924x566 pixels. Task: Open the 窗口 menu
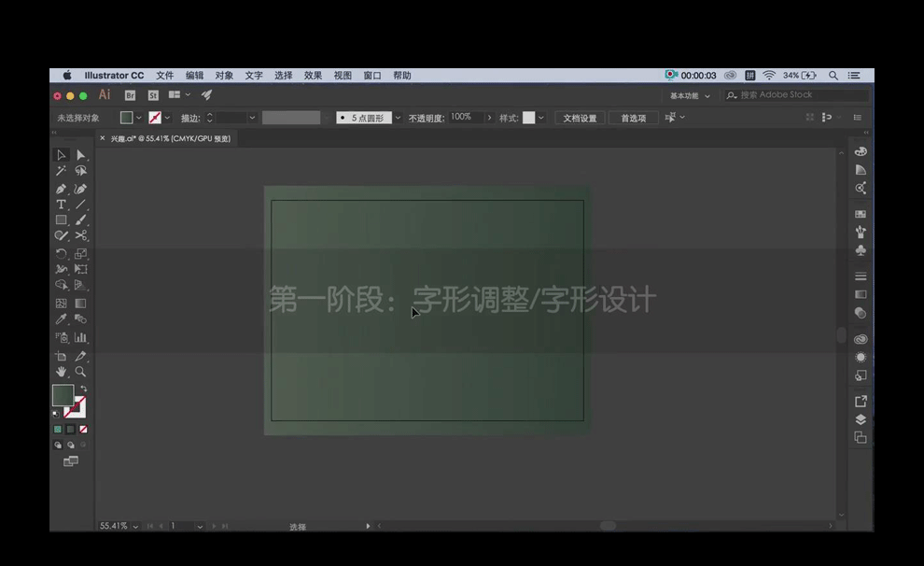coord(372,76)
